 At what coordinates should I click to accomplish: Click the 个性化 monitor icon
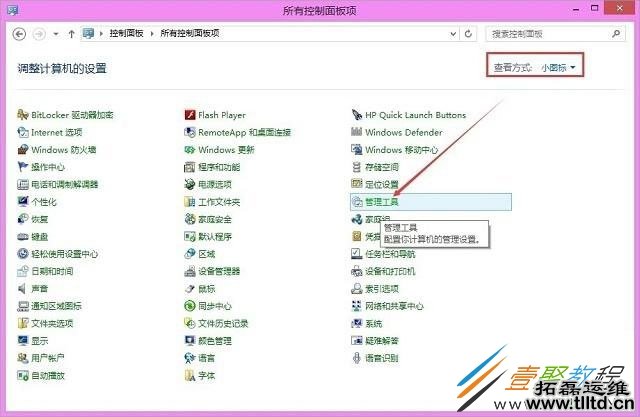[22, 202]
